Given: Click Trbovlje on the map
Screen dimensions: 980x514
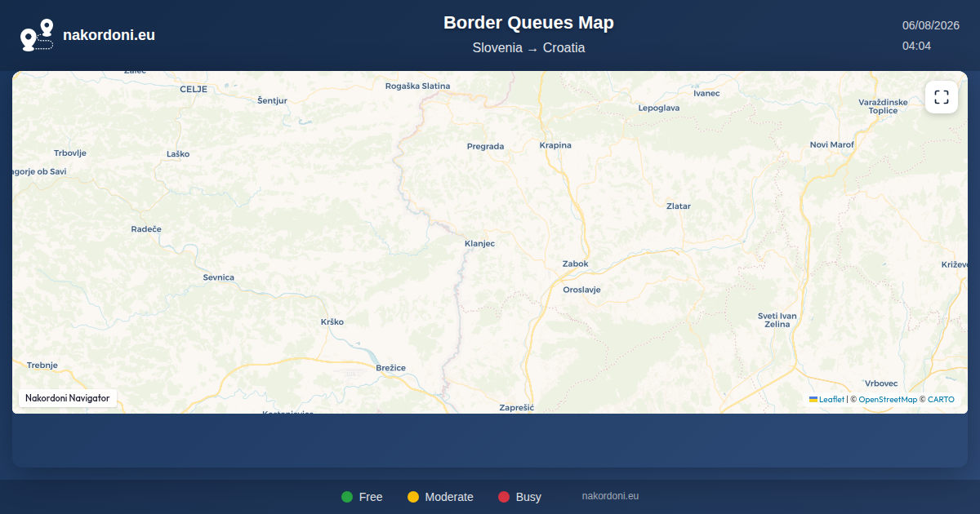Looking at the screenshot, I should 70,153.
